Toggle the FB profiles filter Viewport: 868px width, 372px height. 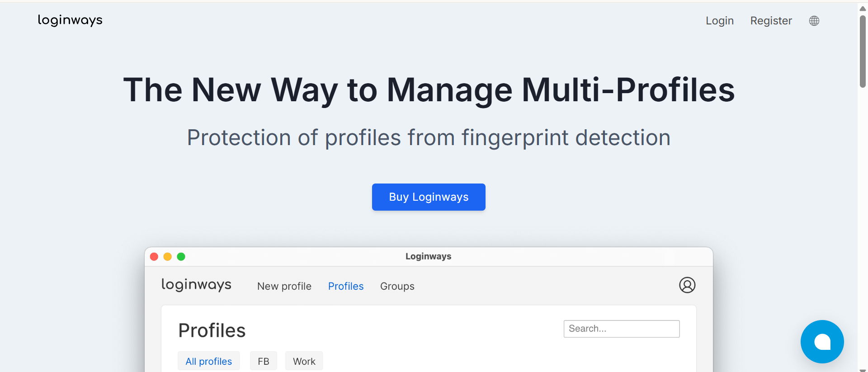[x=263, y=361]
